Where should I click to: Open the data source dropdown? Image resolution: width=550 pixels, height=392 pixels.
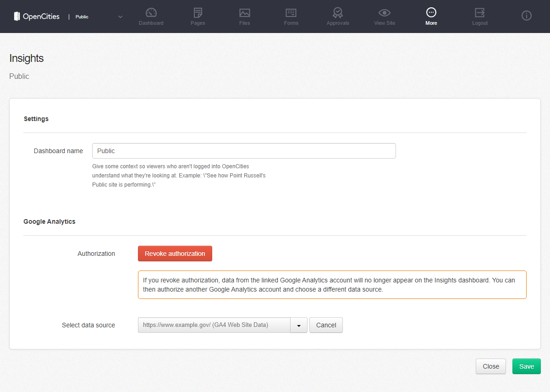[x=299, y=325]
